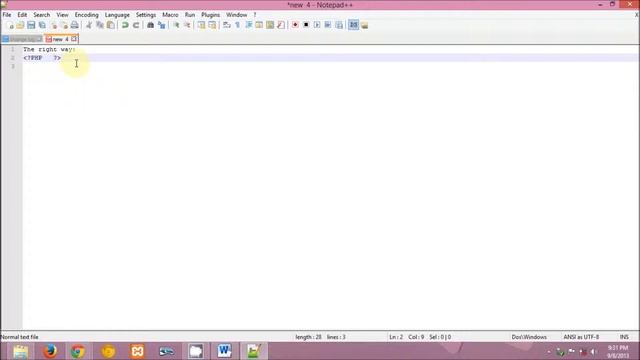Enable synchronized vertical scrolling icon
The image size is (640, 360).
201,25
